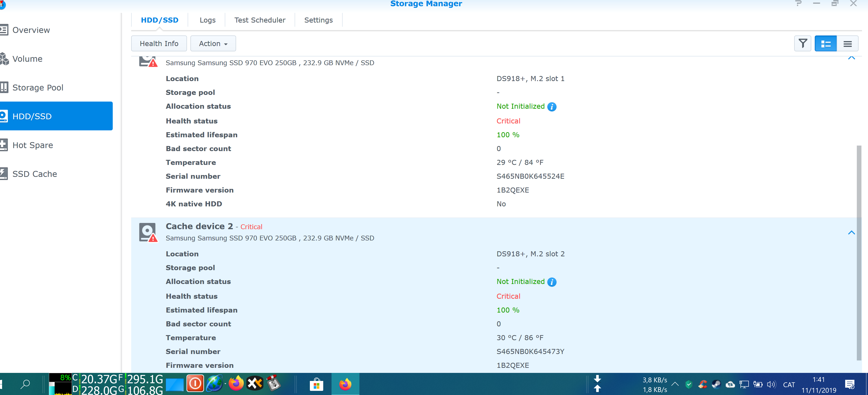
Task: Switch to Test Scheduler tab
Action: tap(259, 20)
